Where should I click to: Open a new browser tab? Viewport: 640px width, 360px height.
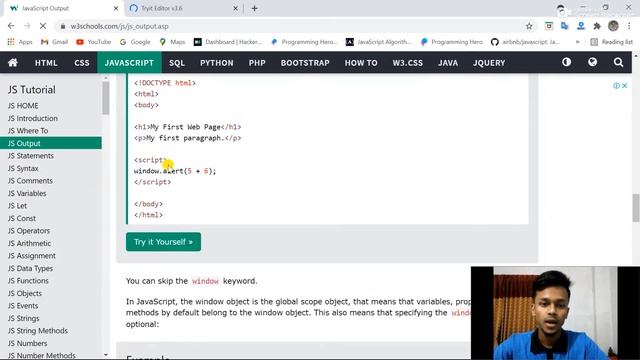pos(254,8)
